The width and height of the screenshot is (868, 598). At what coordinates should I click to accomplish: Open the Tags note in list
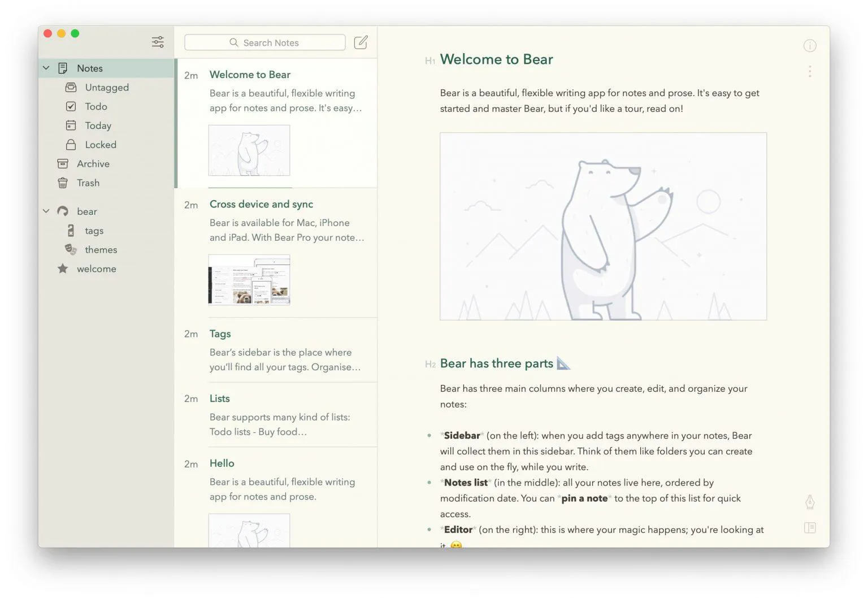tap(276, 350)
